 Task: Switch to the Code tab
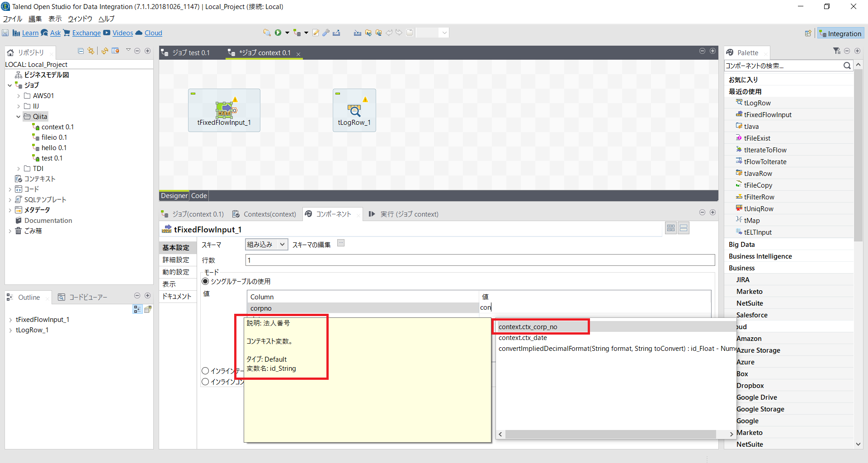click(198, 195)
